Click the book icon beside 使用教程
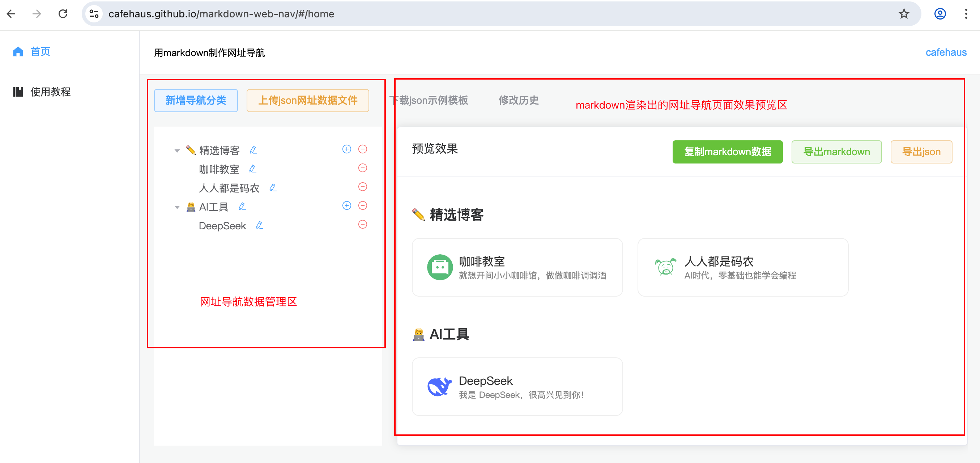This screenshot has height=463, width=980. pyautogui.click(x=18, y=92)
